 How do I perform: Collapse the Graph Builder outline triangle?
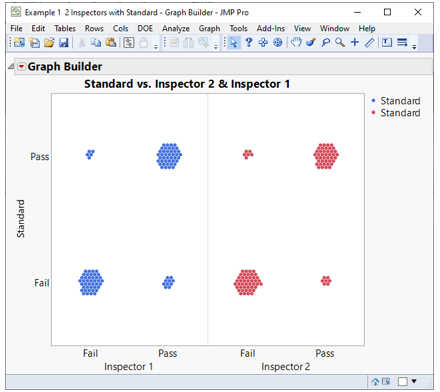click(11, 67)
